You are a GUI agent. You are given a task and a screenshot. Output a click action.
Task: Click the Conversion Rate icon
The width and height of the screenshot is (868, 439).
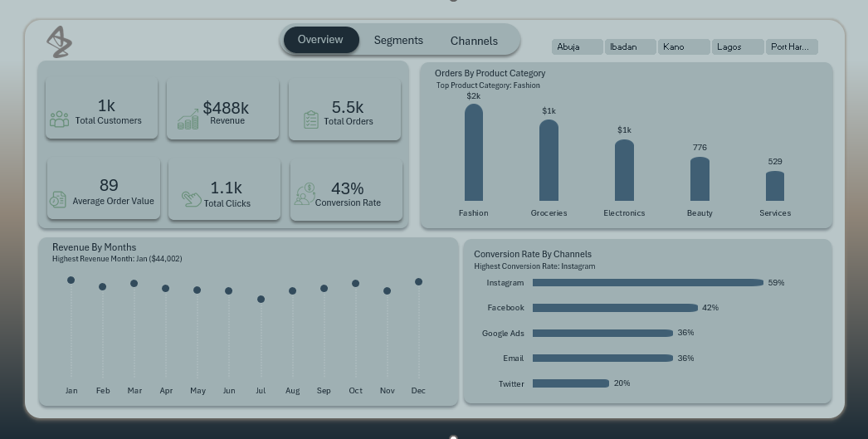303,194
